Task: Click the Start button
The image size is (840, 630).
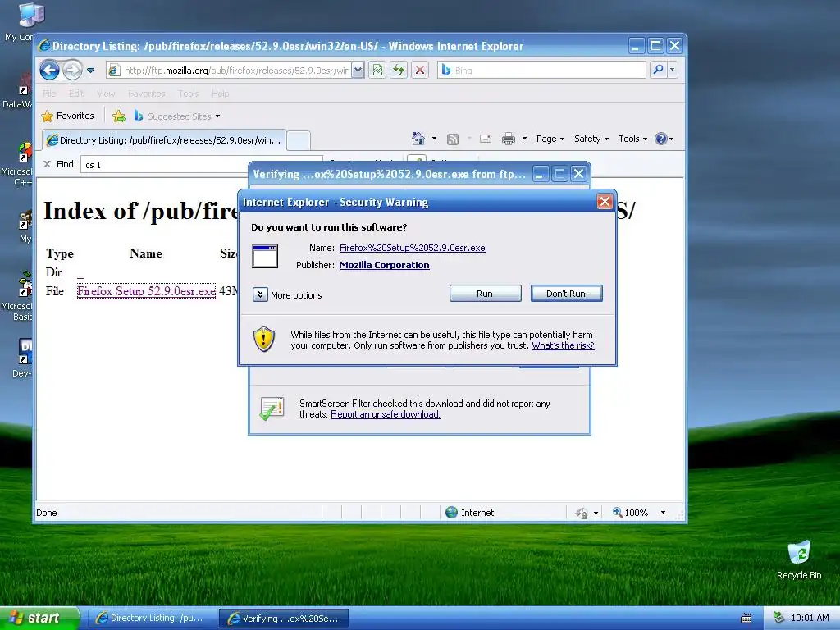Action: tap(39, 618)
